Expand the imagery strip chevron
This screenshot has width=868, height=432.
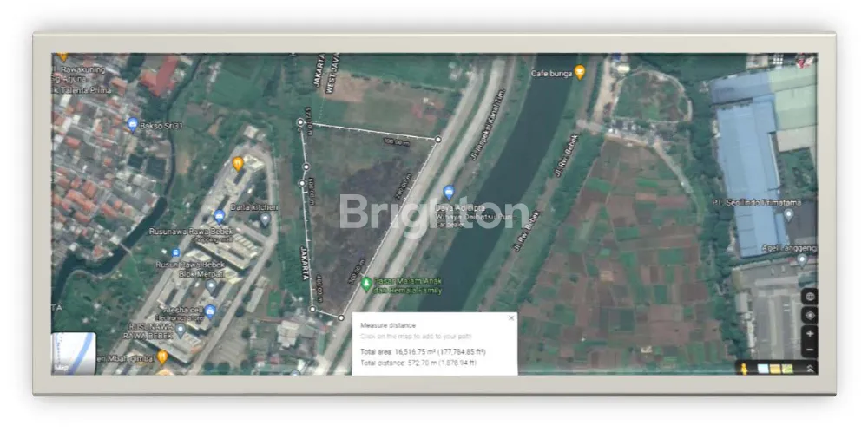(x=810, y=369)
